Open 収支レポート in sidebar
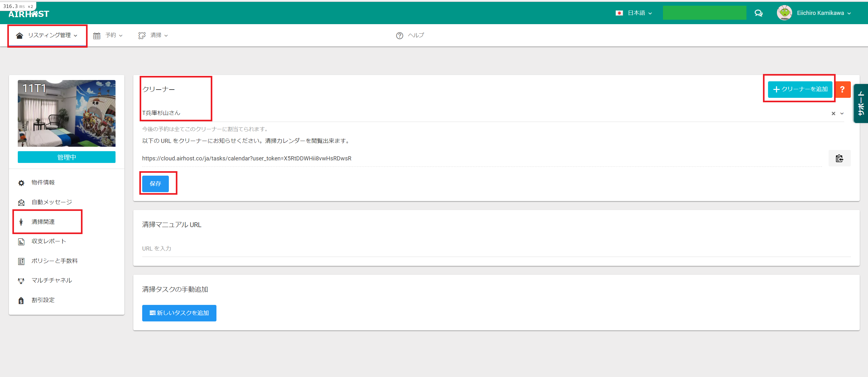 [x=49, y=241]
